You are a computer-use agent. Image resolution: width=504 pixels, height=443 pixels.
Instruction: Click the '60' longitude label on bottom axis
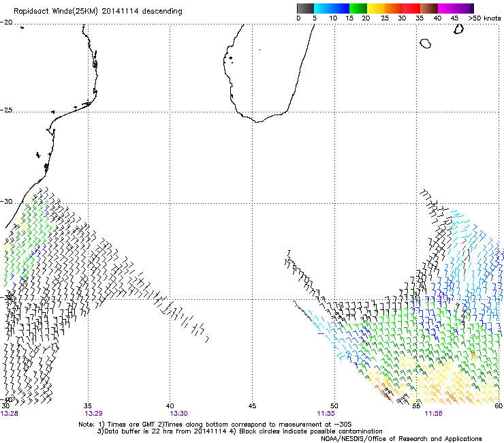pos(499,406)
